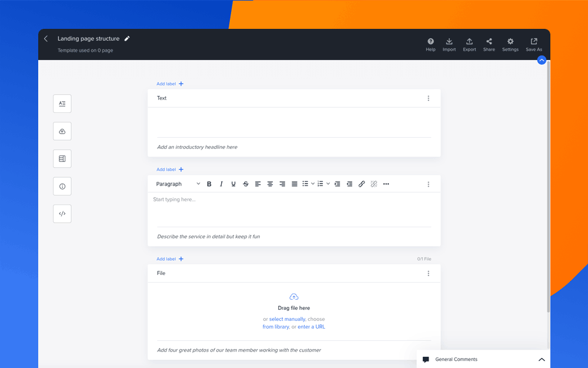The width and height of the screenshot is (588, 368).
Task: Choose Save As in header
Action: [x=534, y=44]
